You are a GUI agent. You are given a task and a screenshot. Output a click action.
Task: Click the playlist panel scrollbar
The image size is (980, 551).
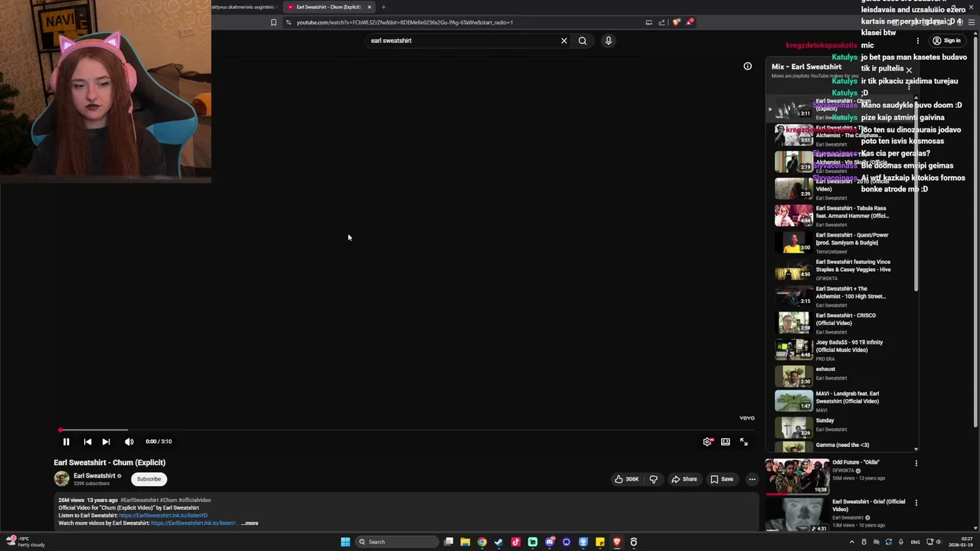(916, 197)
